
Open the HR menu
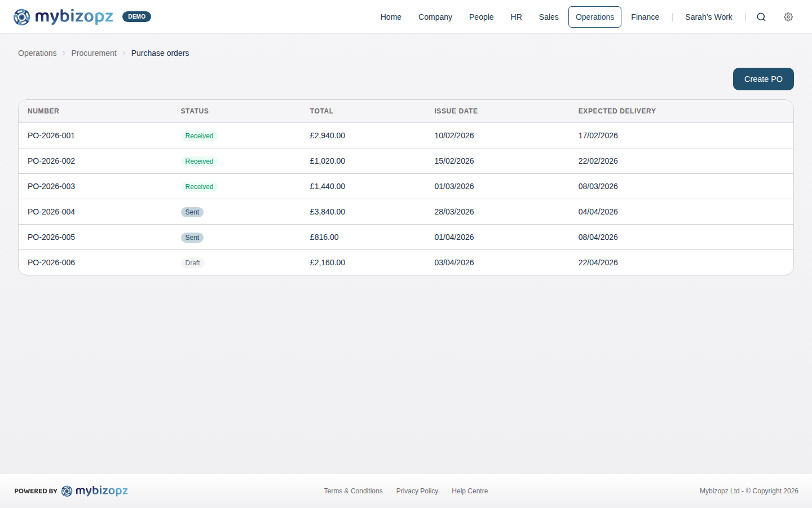[516, 17]
